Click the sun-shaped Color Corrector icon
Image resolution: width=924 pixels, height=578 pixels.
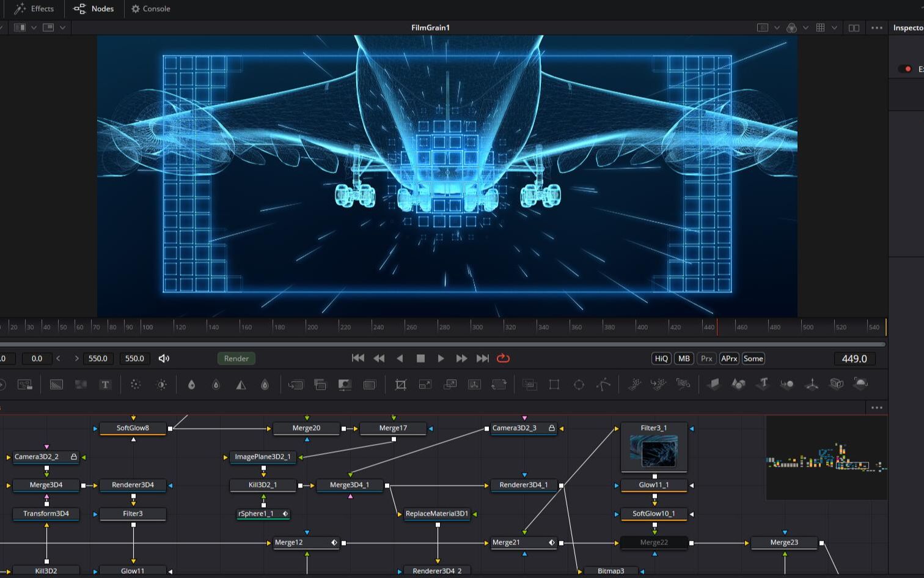161,384
